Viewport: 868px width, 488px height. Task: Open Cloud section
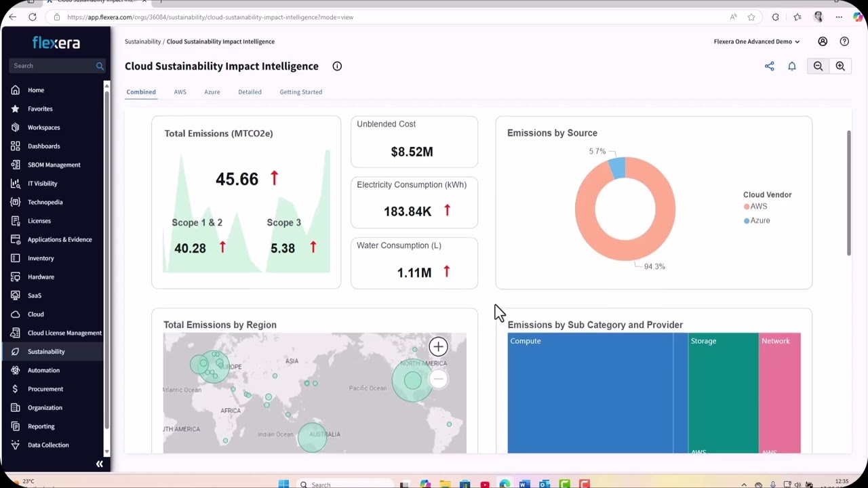pyautogui.click(x=35, y=314)
